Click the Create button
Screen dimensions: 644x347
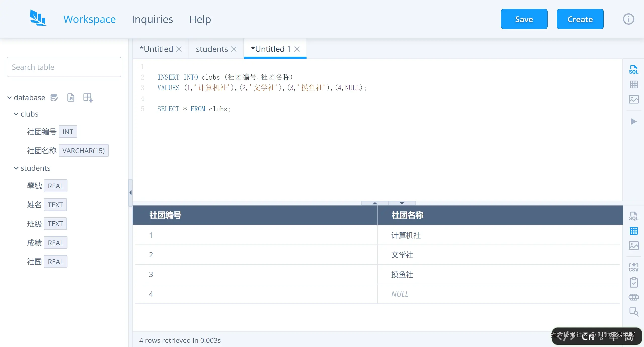coord(580,19)
